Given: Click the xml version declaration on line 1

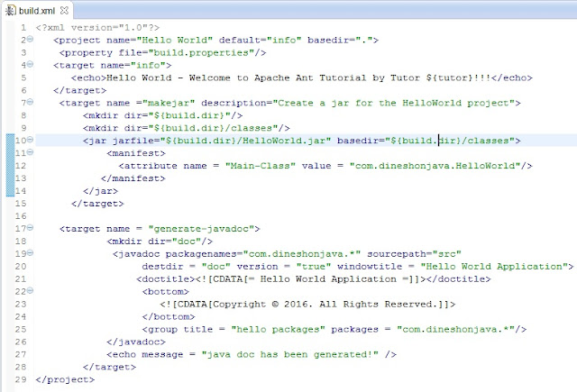Looking at the screenshot, I should pos(97,28).
